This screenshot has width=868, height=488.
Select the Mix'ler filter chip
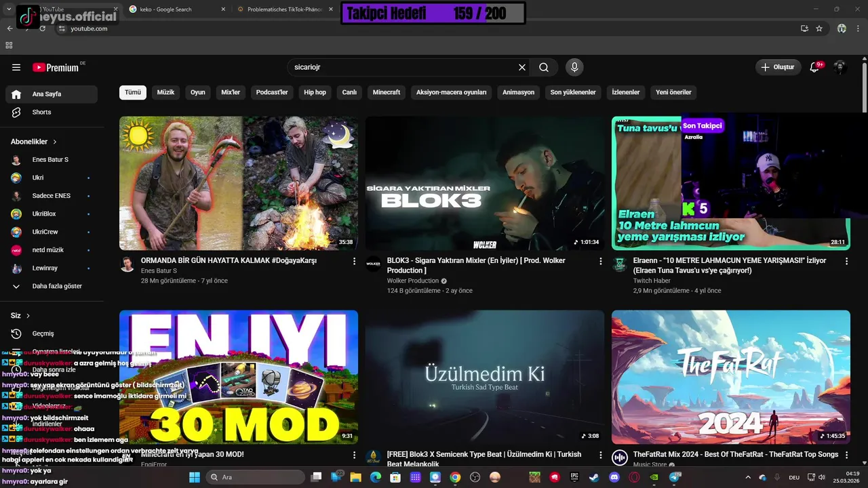pyautogui.click(x=231, y=92)
